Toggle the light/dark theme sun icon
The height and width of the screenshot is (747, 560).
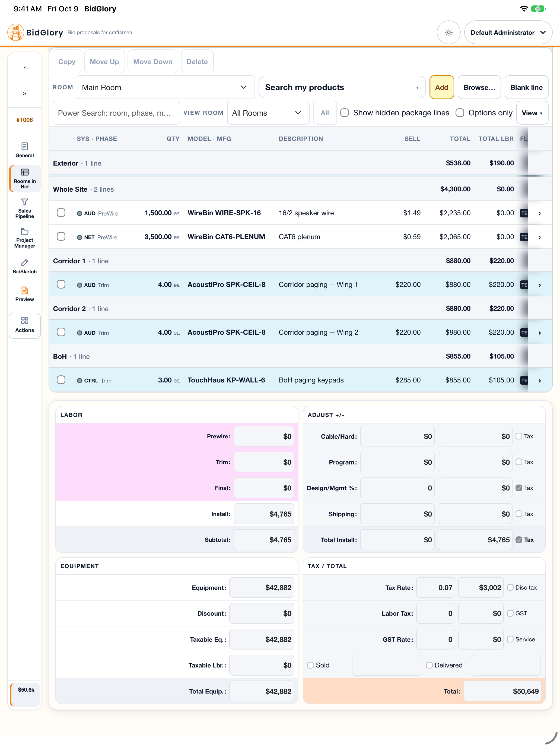(x=448, y=32)
